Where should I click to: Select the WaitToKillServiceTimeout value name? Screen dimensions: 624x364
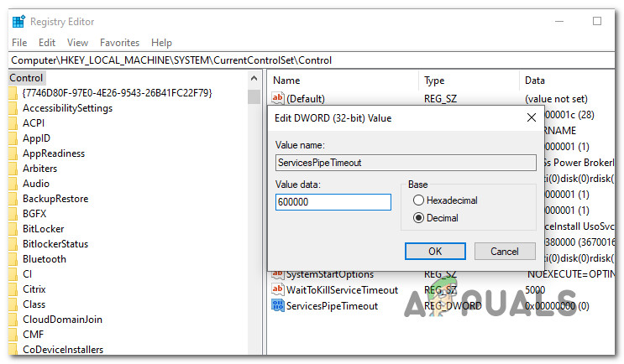tap(343, 290)
